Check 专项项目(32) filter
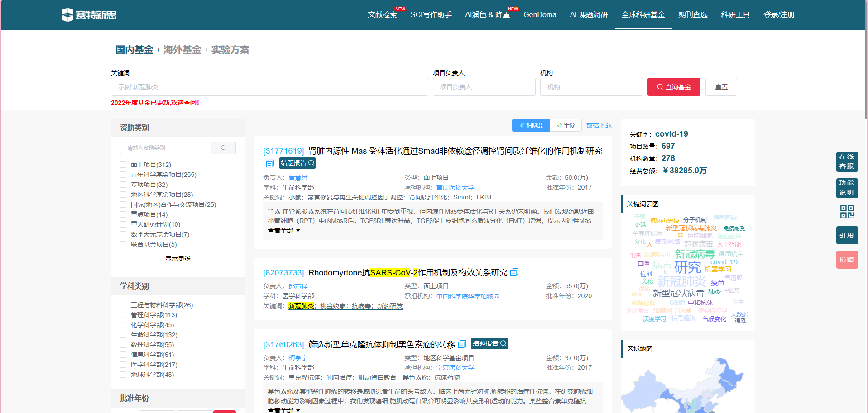 point(123,185)
